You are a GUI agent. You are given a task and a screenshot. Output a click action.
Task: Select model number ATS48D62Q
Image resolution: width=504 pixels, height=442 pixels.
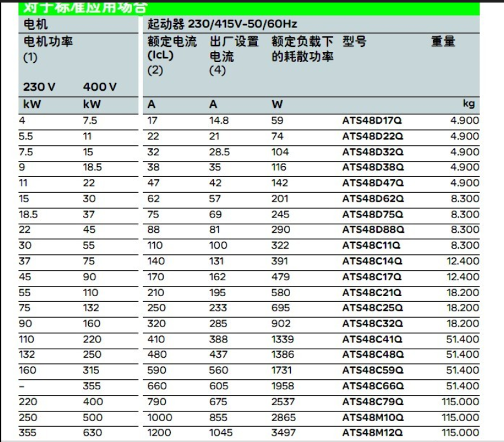373,198
